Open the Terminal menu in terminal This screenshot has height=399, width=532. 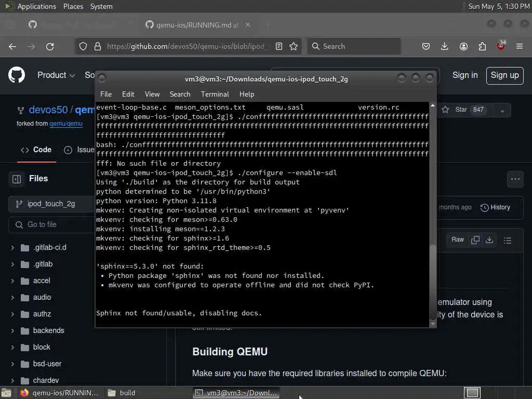pyautogui.click(x=215, y=95)
